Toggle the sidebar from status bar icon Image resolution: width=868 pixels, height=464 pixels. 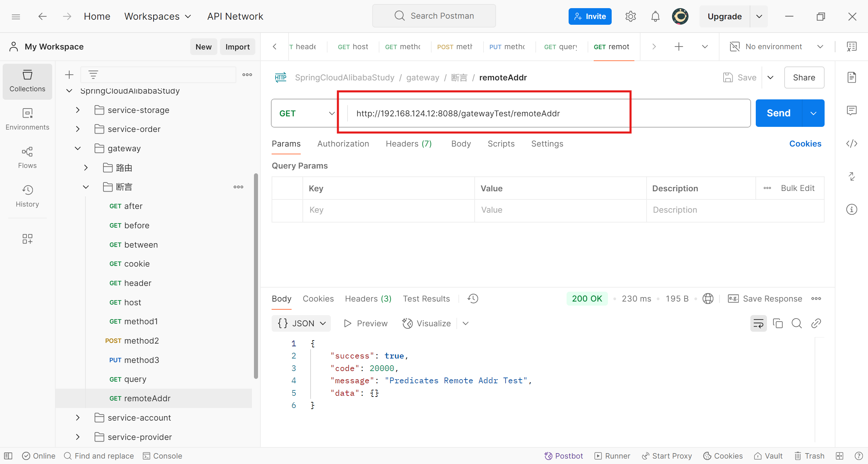(x=8, y=456)
